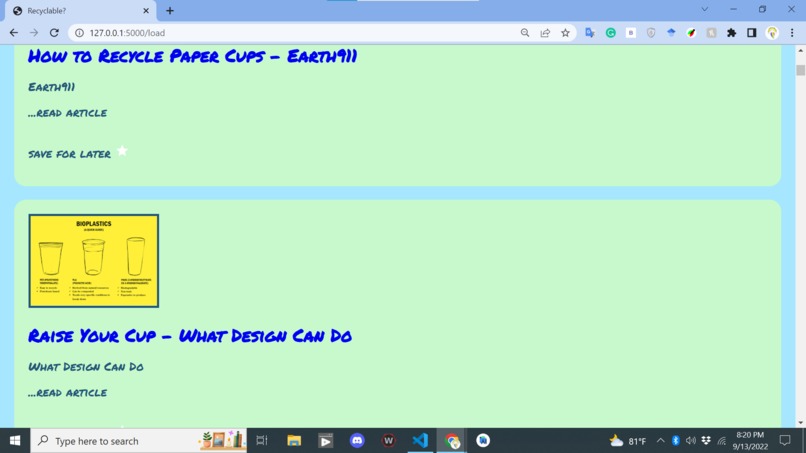Open the weather widget showing 81°F
The width and height of the screenshot is (806, 453).
coord(627,441)
